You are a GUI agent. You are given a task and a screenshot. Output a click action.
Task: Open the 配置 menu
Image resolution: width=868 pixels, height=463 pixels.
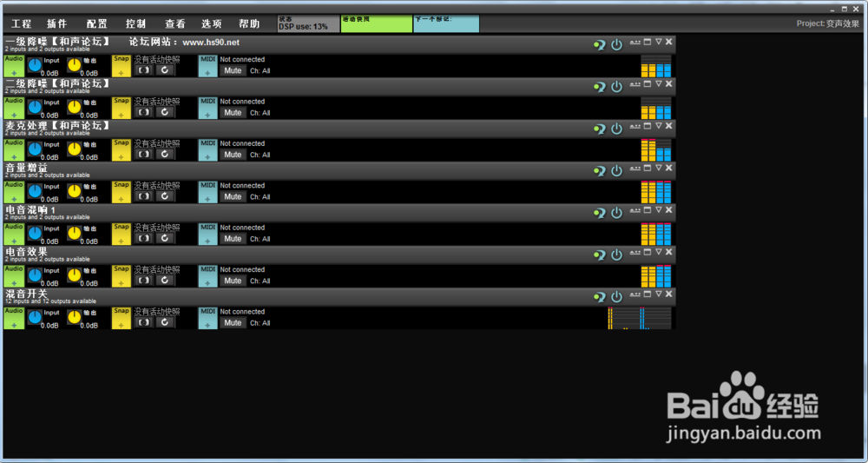click(97, 24)
